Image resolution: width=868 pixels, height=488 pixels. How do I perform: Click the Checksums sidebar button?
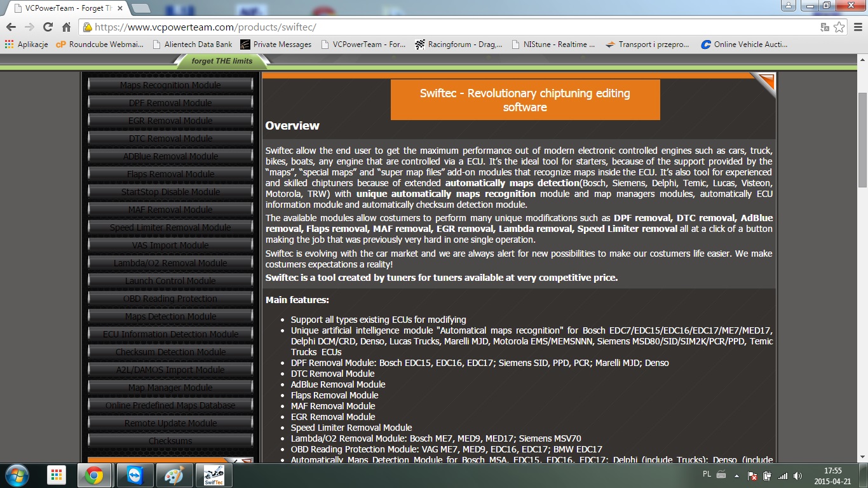pos(170,441)
